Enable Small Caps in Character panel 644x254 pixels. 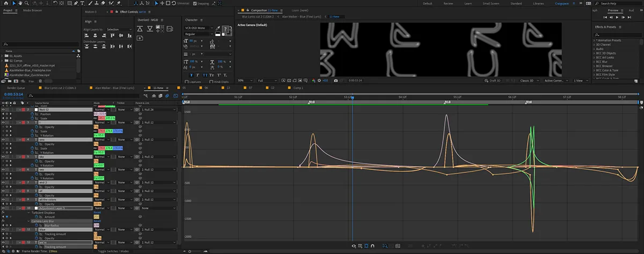pos(211,75)
